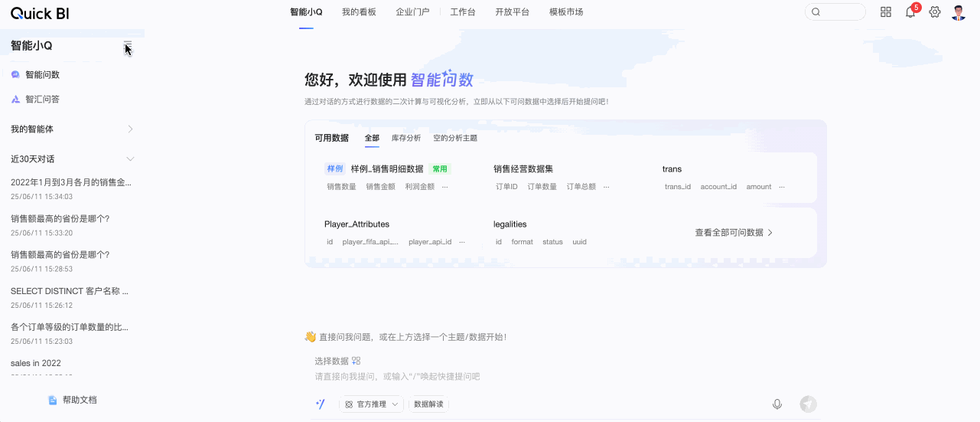Click 查看全部可问数据 link

(734, 232)
